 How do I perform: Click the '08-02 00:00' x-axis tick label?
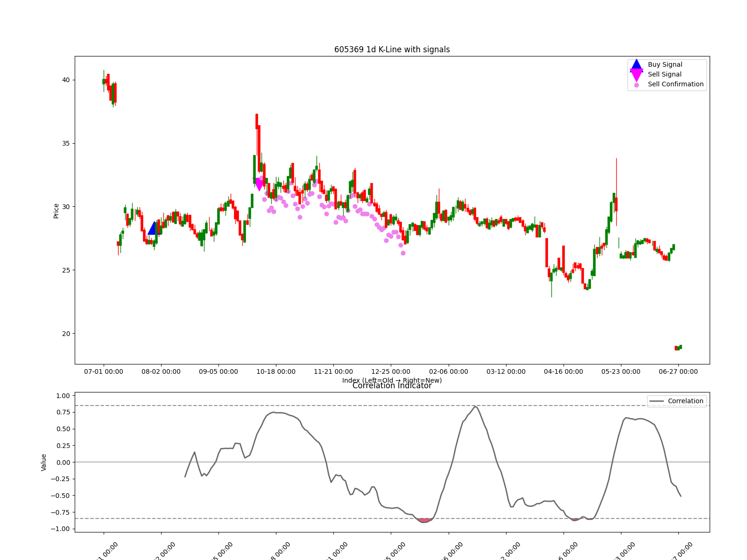click(x=161, y=371)
